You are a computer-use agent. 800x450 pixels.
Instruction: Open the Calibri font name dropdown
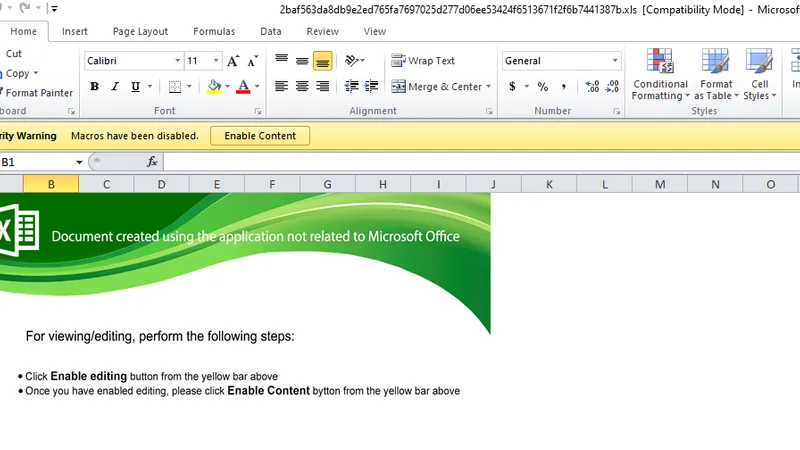pyautogui.click(x=178, y=61)
